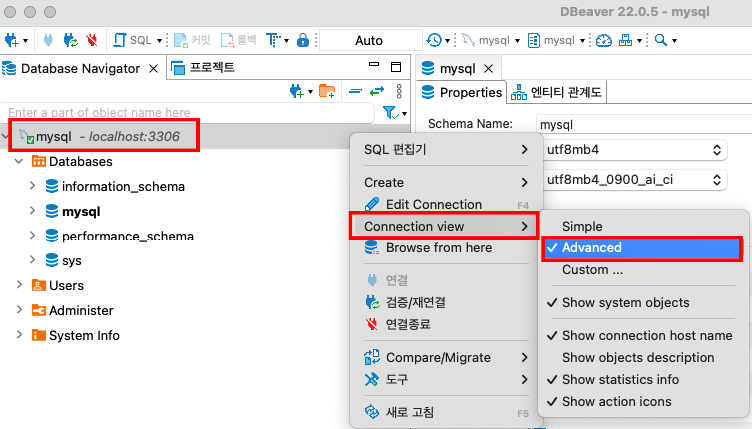Select Simple connection view

(643, 226)
